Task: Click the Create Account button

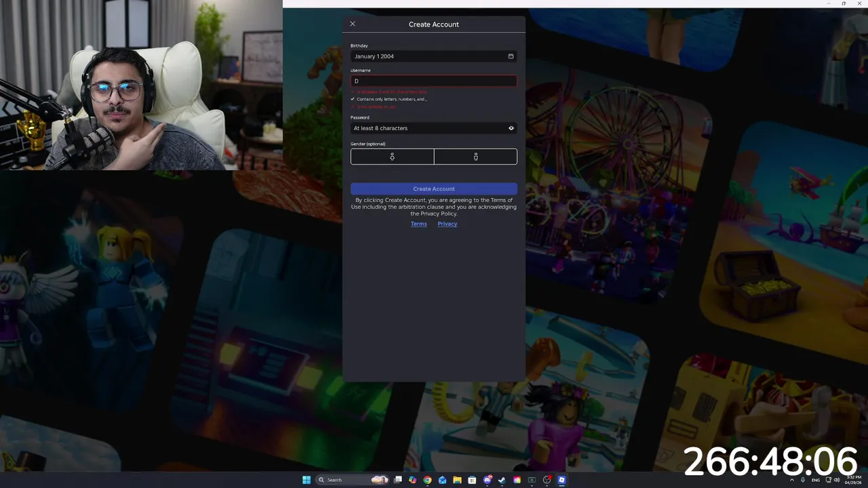Action: (434, 188)
